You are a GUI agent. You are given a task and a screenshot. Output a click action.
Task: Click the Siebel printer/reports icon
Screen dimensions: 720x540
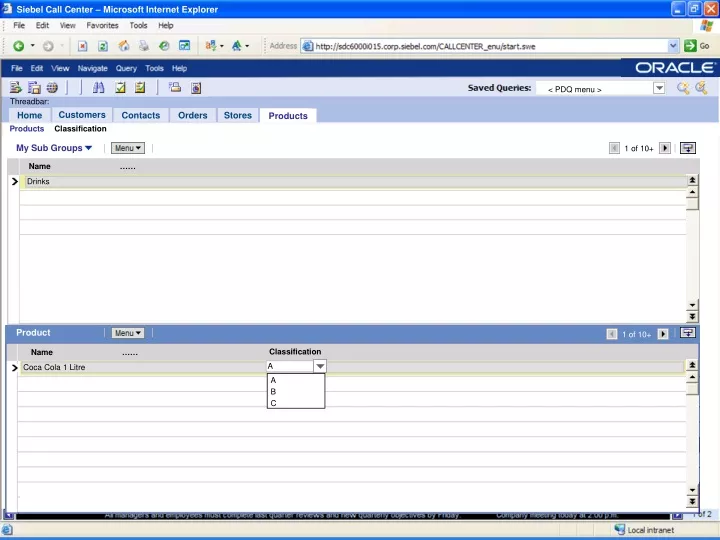(x=175, y=87)
